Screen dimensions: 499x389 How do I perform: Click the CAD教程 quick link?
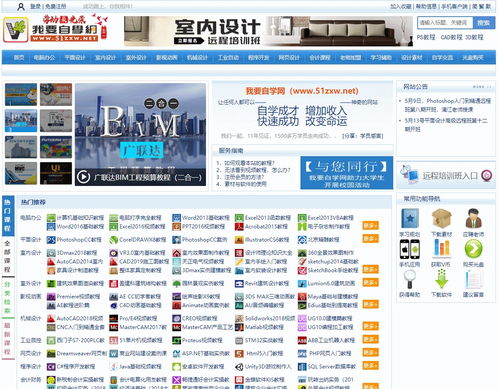(x=451, y=37)
